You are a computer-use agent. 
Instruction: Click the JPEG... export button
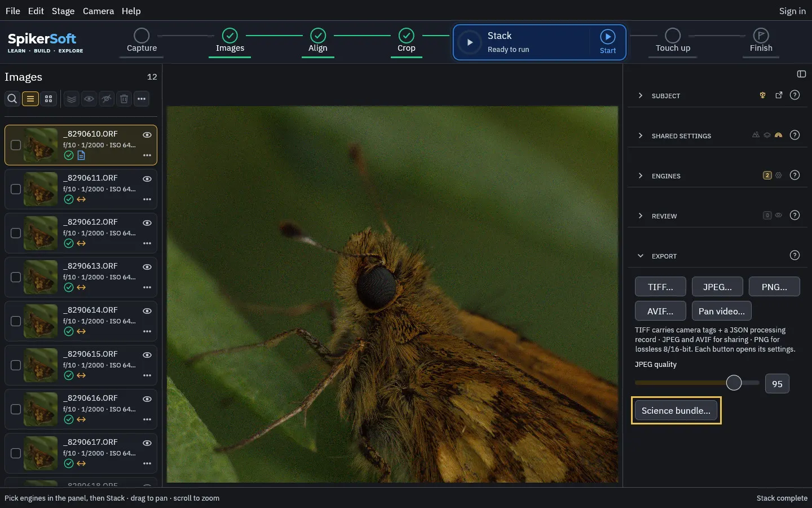click(717, 287)
